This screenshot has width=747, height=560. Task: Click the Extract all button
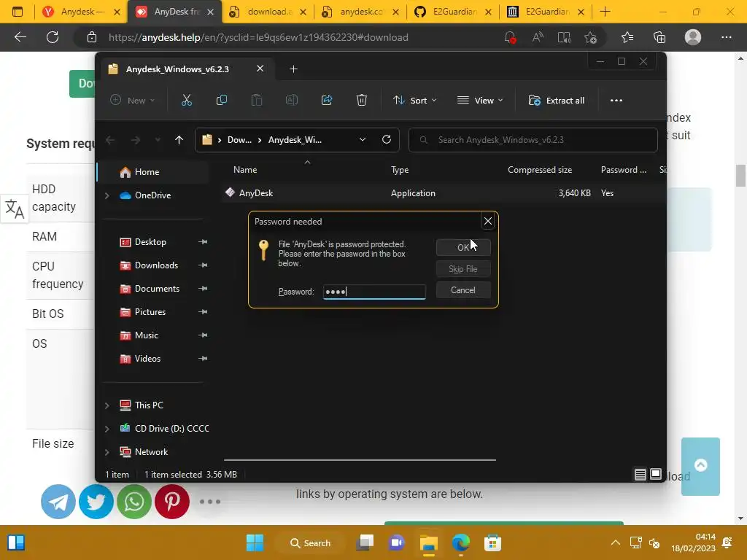[x=557, y=101]
